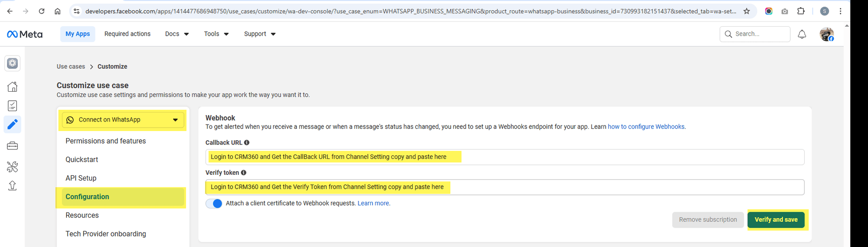This screenshot has height=247, width=868.
Task: Open the Chrome profile avatar S
Action: 825,11
